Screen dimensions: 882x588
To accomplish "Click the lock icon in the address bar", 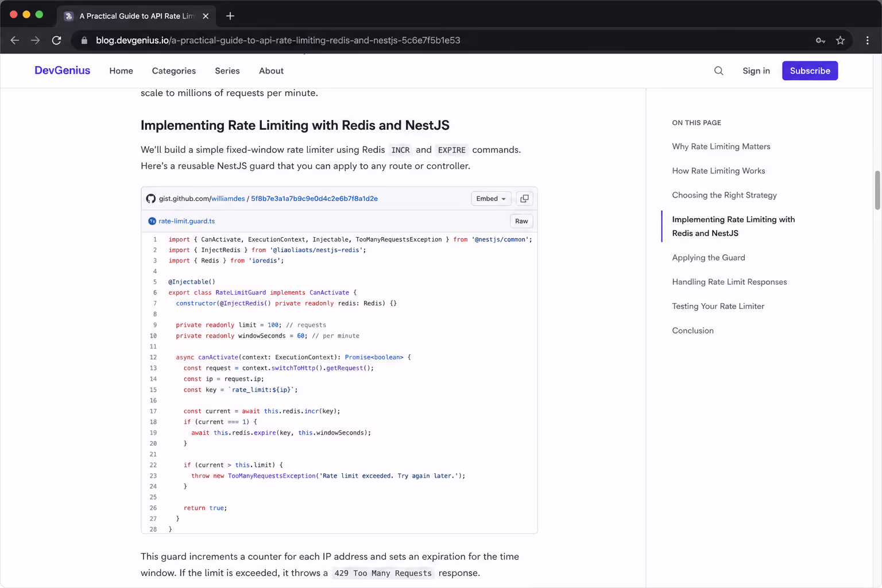I will pyautogui.click(x=84, y=40).
